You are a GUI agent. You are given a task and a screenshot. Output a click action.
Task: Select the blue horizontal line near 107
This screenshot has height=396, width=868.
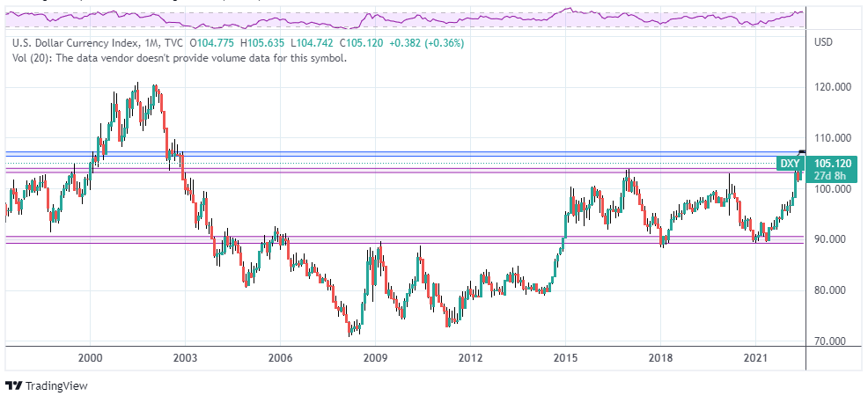[352, 152]
